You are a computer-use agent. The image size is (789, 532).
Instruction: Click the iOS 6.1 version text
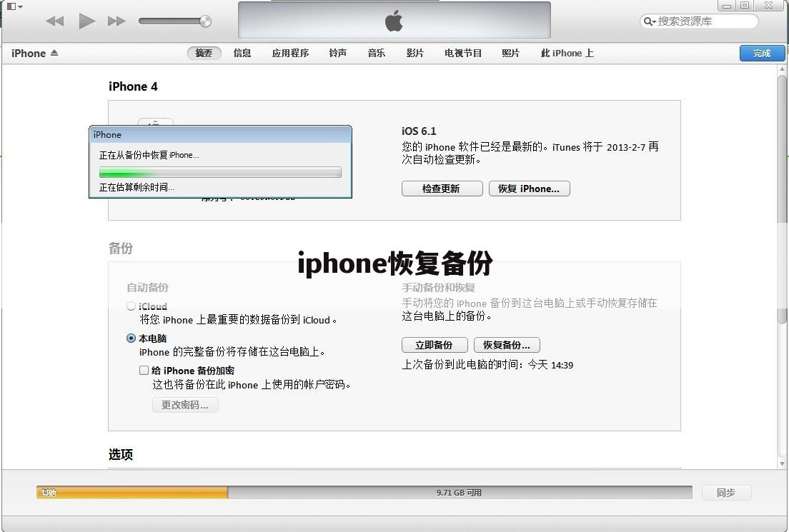pyautogui.click(x=419, y=131)
